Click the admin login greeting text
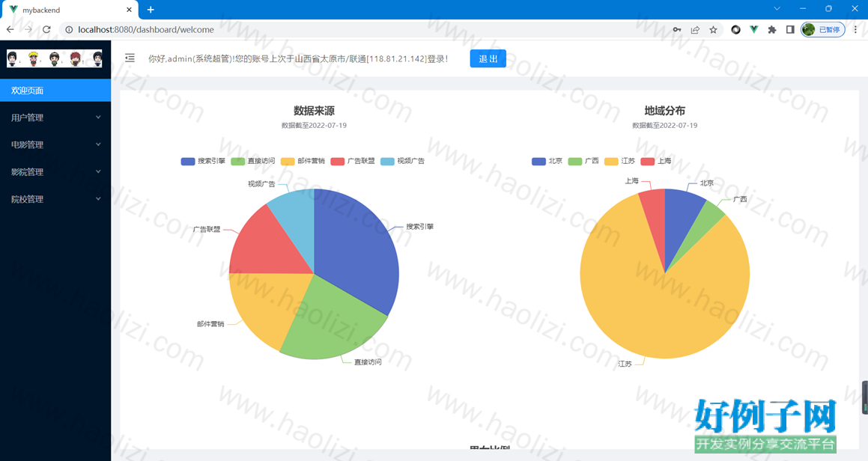 298,58
